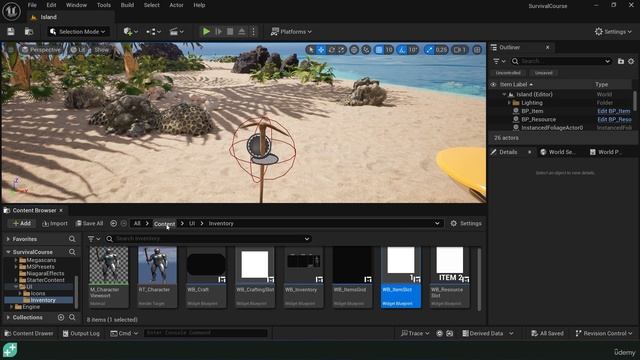640x360 pixels.
Task: Open the Tools menu
Action: tap(104, 5)
